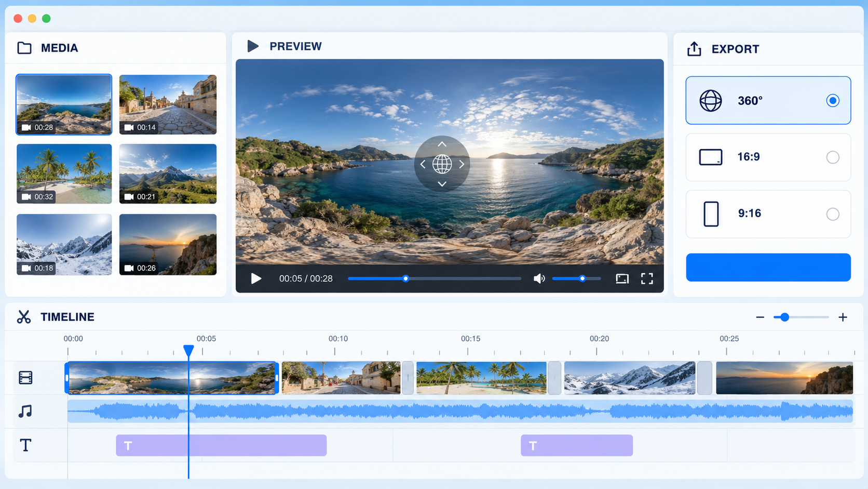Select the 00:28 coastal media thumbnail
This screenshot has height=489, width=868.
pos(64,104)
